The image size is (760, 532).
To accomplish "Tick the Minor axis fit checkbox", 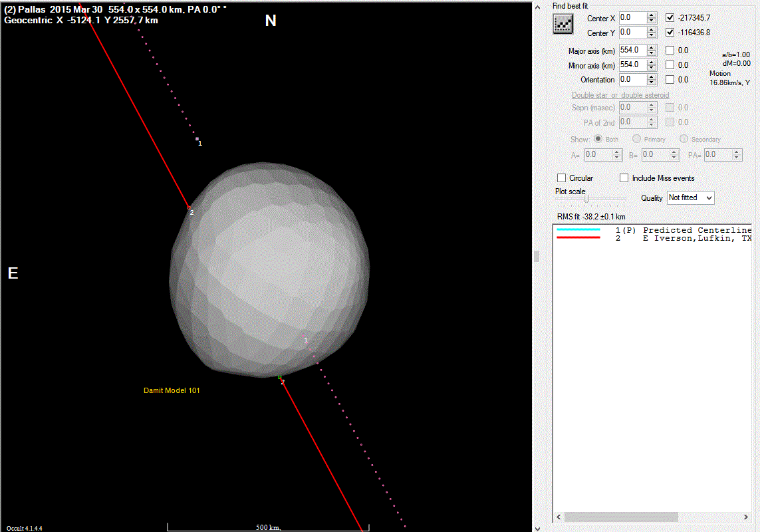I will tap(670, 65).
